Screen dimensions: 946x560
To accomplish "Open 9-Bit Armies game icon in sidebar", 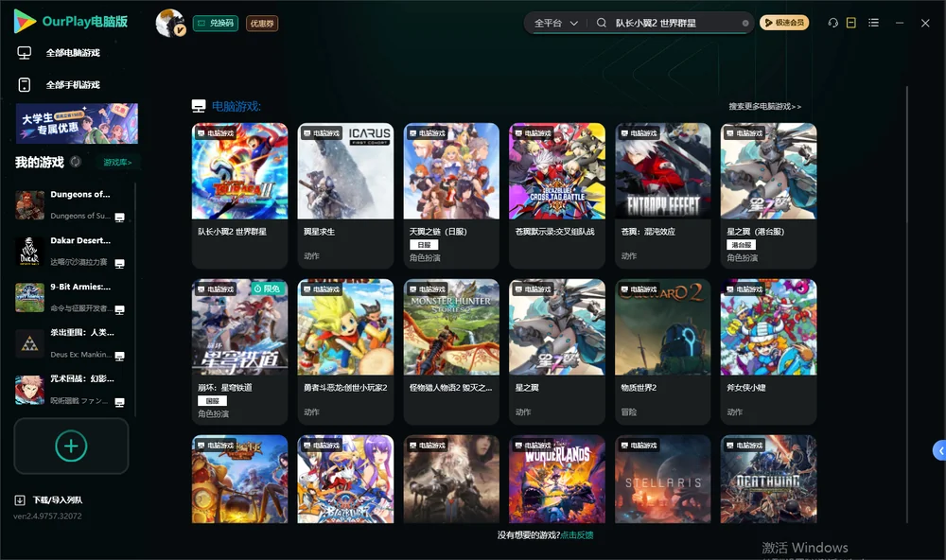I will 29,297.
